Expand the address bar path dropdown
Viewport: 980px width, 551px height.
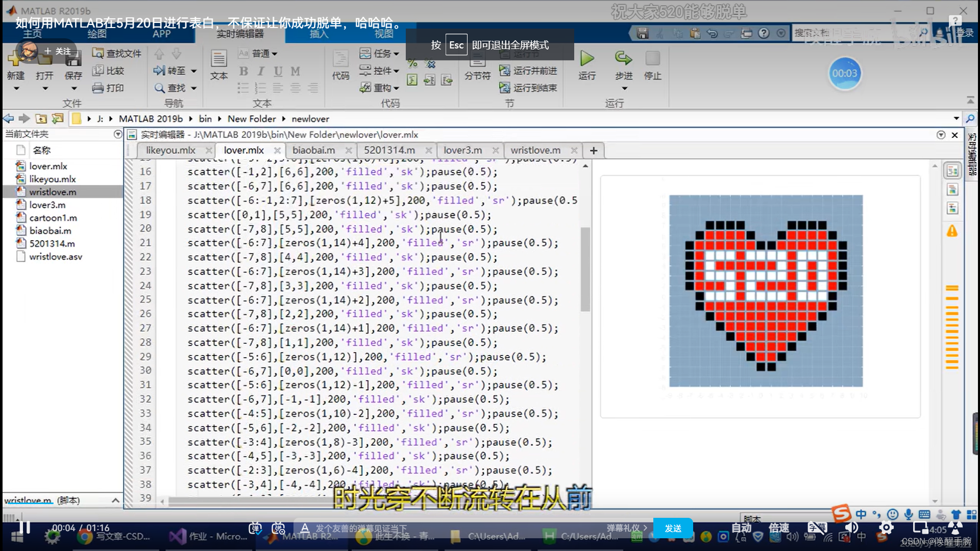point(956,118)
